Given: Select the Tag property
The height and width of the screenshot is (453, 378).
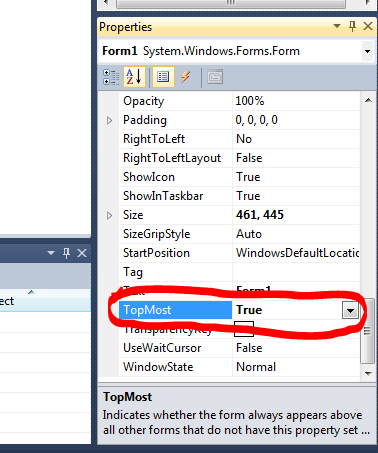Looking at the screenshot, I should 175,272.
